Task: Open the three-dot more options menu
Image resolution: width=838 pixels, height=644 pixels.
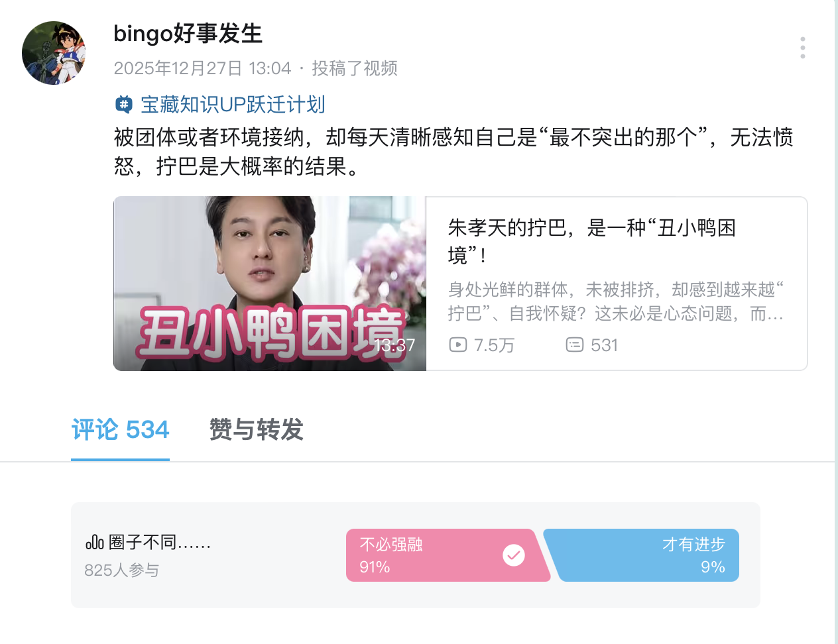Action: click(802, 48)
